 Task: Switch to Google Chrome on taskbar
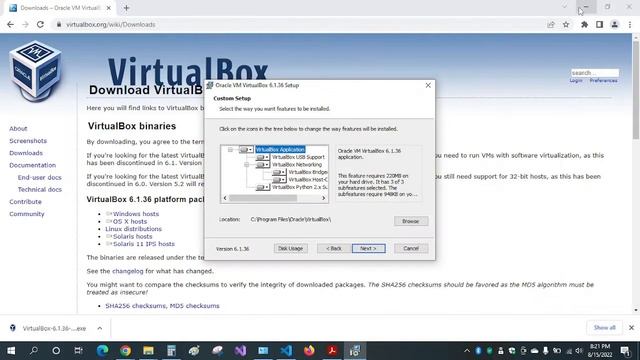[125, 351]
